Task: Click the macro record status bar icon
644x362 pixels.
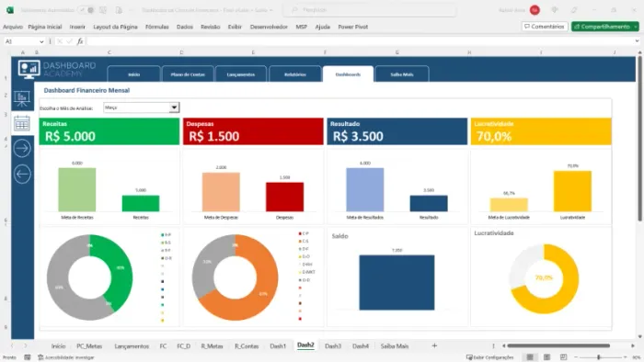Action: click(x=27, y=357)
